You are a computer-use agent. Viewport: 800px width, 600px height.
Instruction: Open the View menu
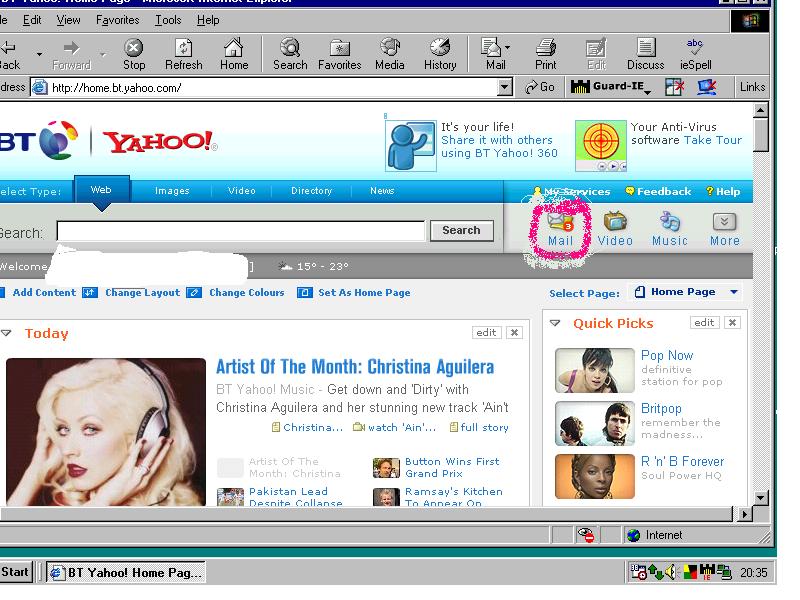click(x=68, y=20)
